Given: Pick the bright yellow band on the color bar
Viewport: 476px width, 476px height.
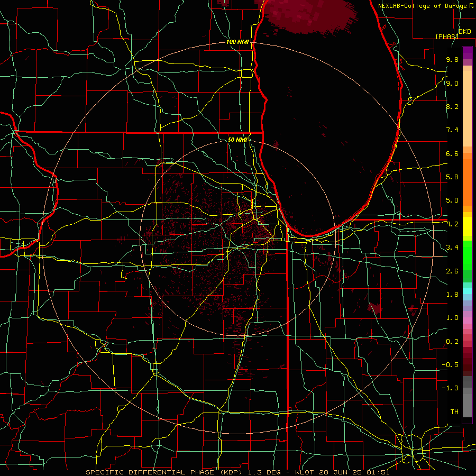Looking at the screenshot, I should pyautogui.click(x=467, y=226).
